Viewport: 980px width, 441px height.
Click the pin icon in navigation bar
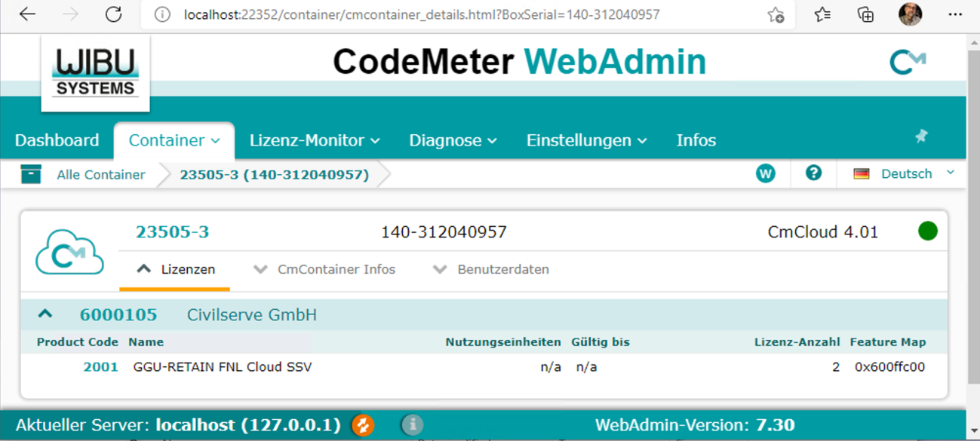[921, 136]
